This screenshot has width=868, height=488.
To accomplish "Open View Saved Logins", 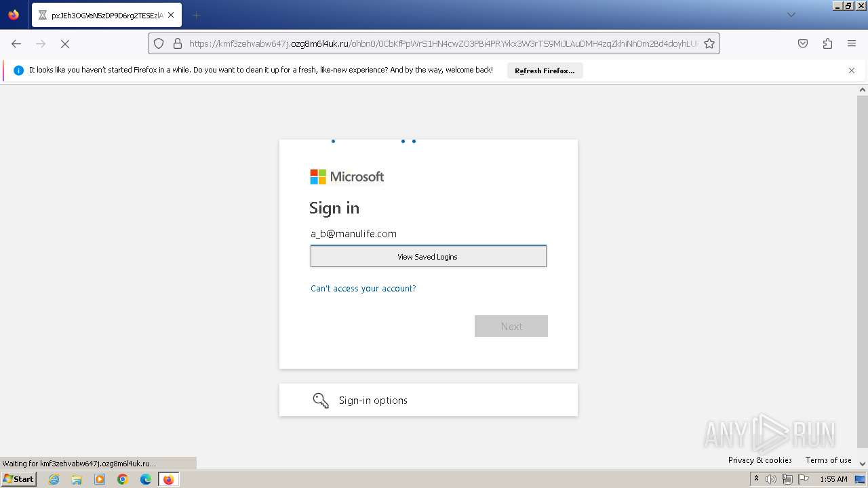I will pos(429,256).
